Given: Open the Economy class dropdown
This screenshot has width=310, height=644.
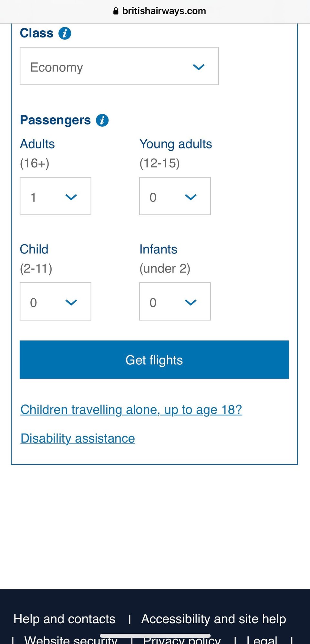Looking at the screenshot, I should tap(119, 66).
